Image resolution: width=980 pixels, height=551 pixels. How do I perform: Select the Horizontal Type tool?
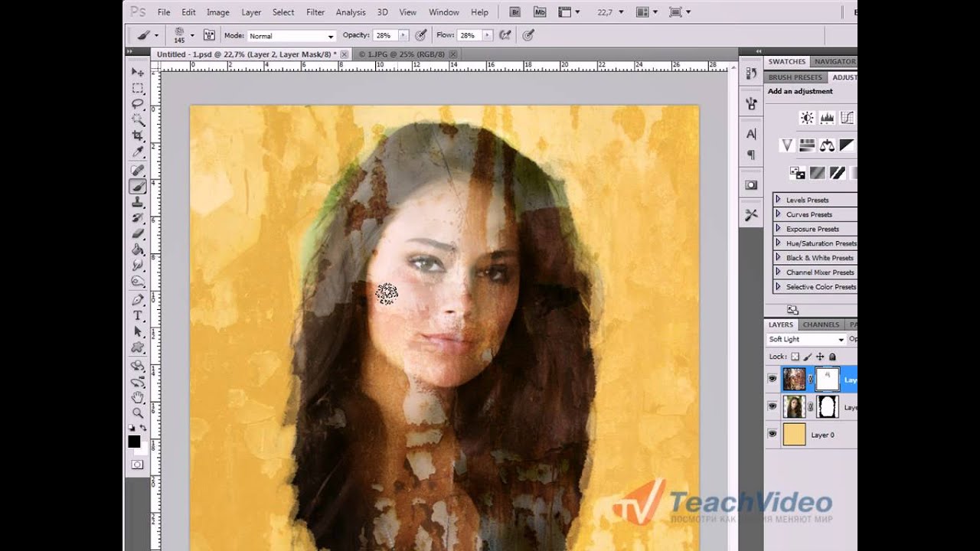point(138,315)
